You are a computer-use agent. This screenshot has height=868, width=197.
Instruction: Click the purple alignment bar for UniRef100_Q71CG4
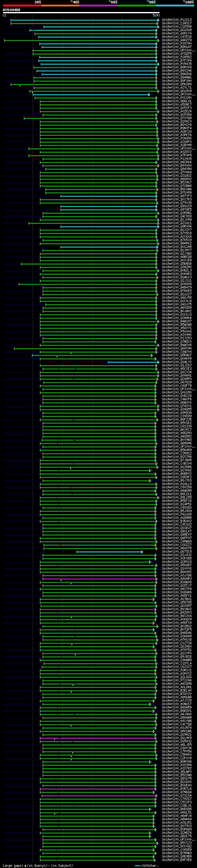point(99,796)
